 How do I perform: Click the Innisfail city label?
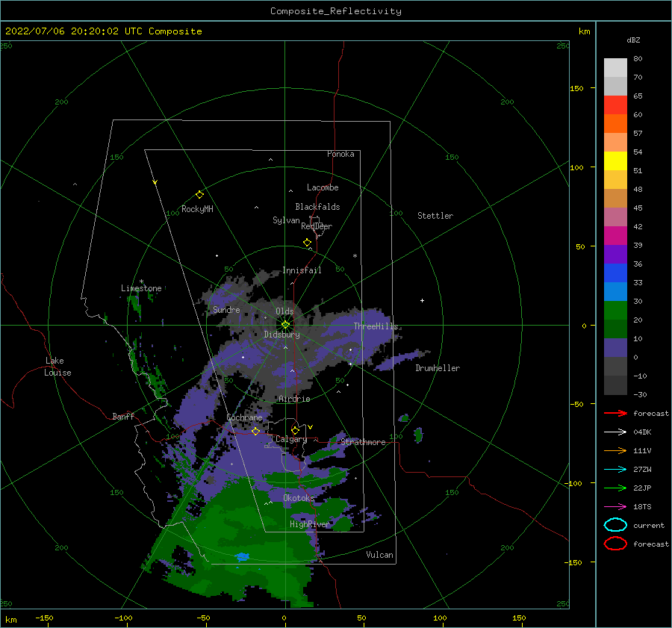[x=302, y=270]
